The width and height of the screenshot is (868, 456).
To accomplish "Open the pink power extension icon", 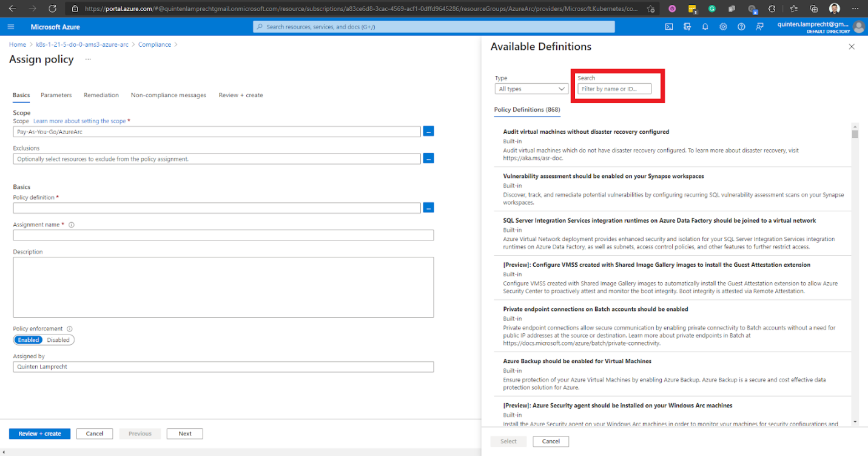I will click(x=672, y=9).
